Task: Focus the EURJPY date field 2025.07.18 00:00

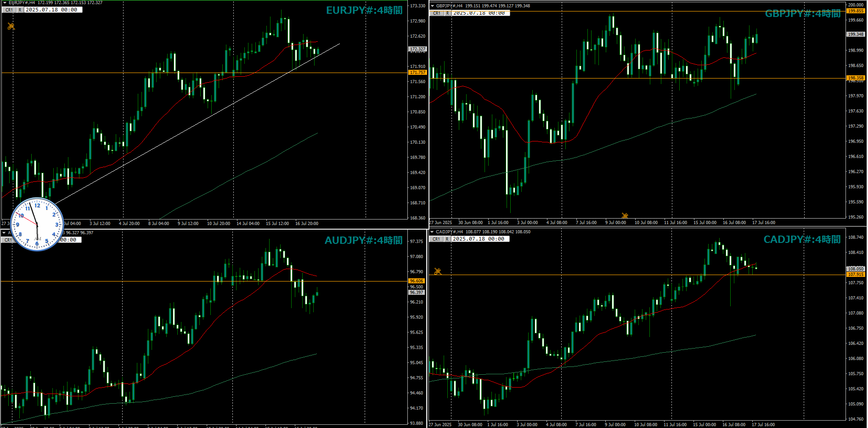Action: point(53,10)
